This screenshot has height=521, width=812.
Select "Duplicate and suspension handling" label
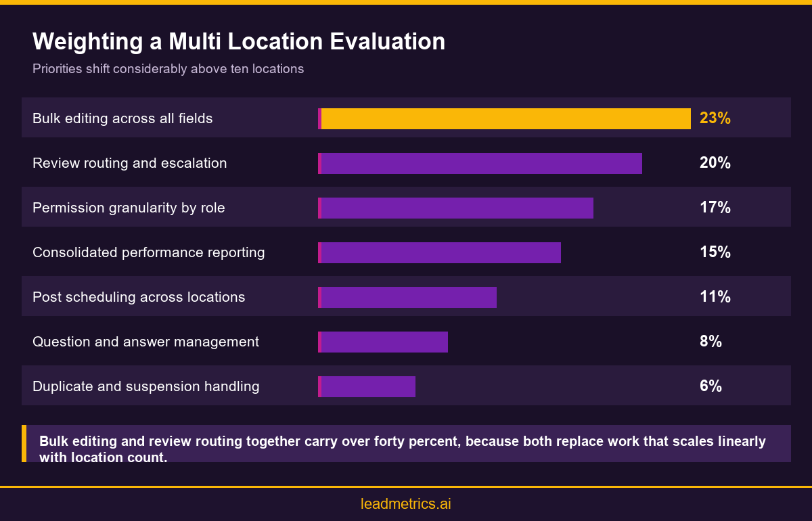tap(146, 386)
